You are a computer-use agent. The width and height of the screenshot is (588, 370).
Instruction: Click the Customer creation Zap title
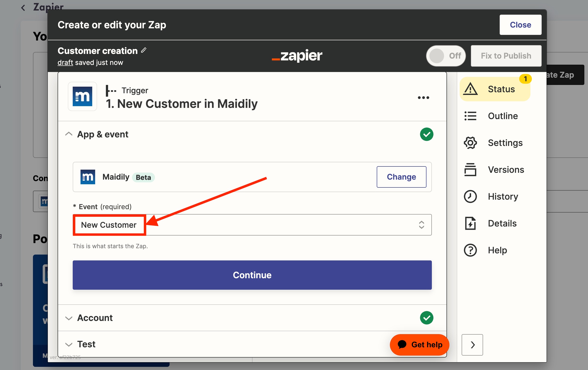(98, 51)
